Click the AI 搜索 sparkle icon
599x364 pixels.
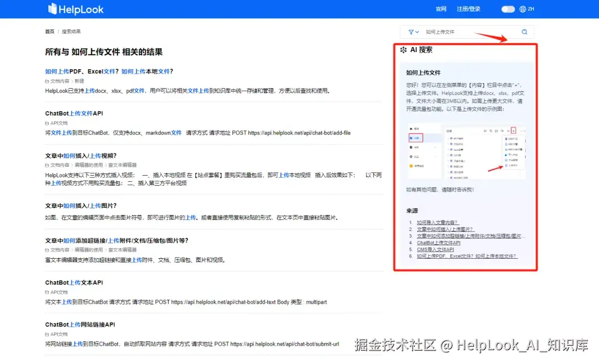[403, 50]
